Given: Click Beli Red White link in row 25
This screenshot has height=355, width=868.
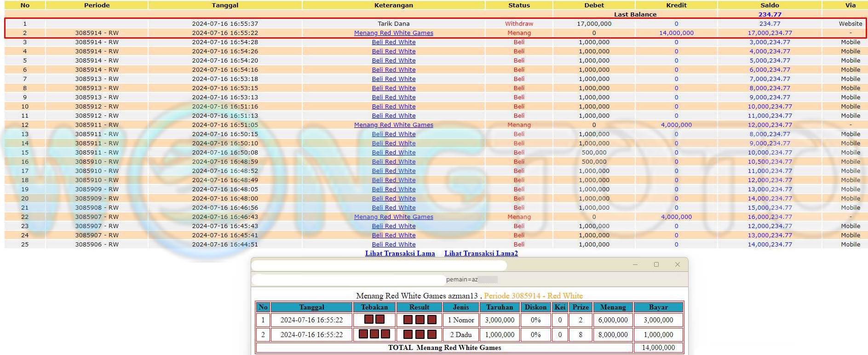Looking at the screenshot, I should click(393, 245).
